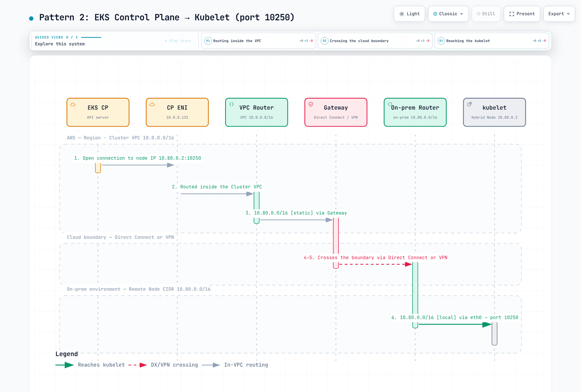The image size is (581, 392).
Task: Click the guided views progress bar
Action: pos(91,37)
